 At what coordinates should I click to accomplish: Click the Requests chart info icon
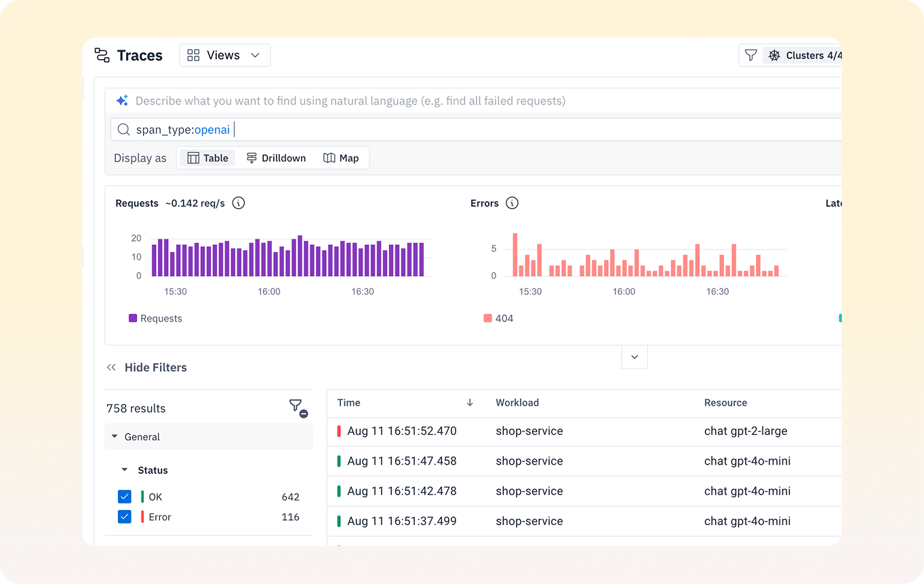239,203
